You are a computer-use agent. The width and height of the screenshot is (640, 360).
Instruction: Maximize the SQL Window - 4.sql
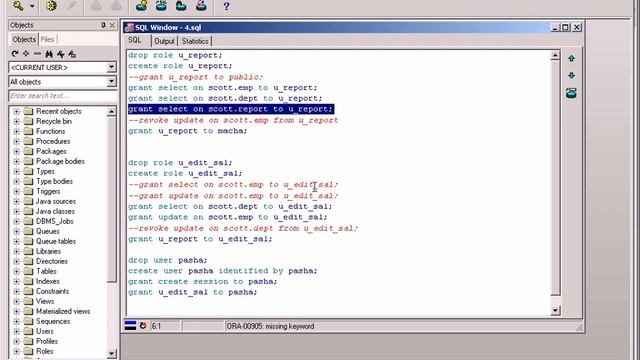coord(565,27)
